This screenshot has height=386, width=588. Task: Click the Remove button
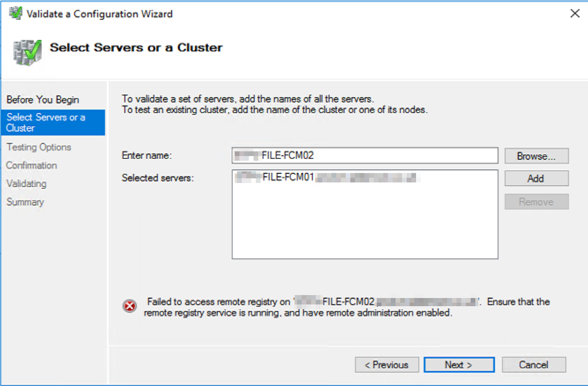pyautogui.click(x=536, y=202)
